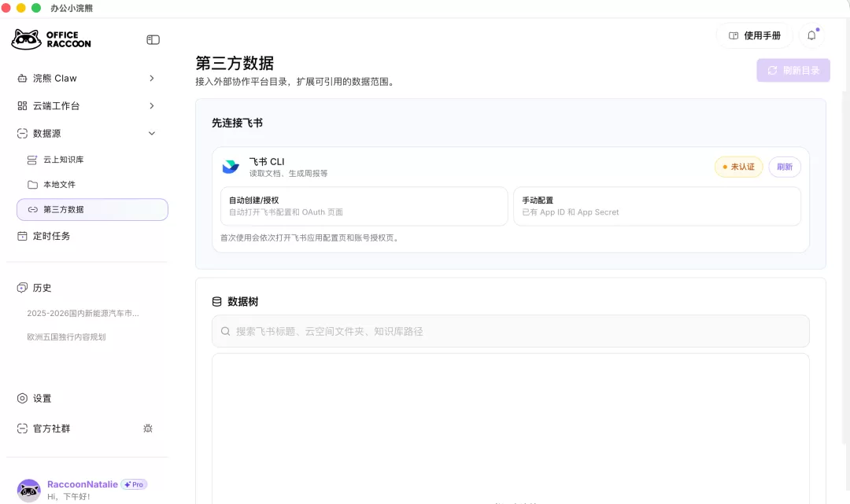Click 刷新目录 button
Viewport: 850px width, 504px height.
tap(793, 71)
